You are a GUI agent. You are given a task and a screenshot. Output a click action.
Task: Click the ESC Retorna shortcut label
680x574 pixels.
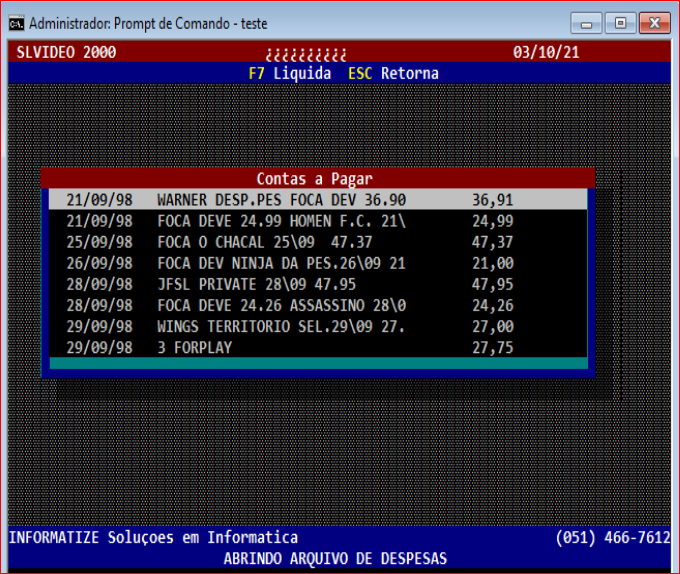pyautogui.click(x=393, y=73)
